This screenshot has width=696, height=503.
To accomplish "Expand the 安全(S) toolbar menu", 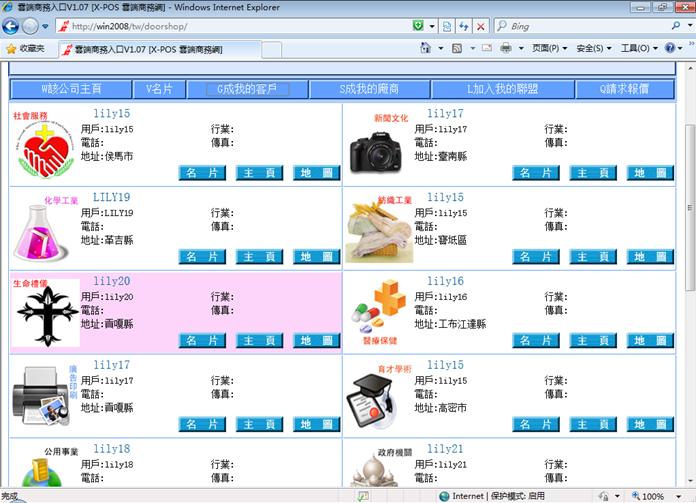I will click(594, 48).
